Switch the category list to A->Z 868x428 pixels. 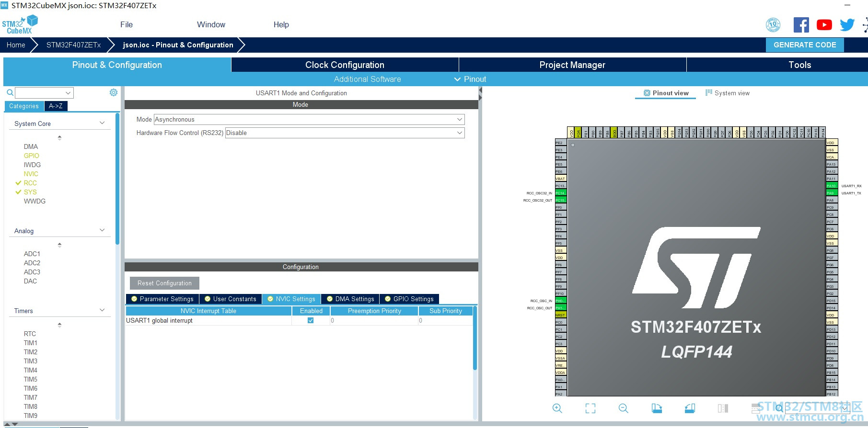[x=56, y=106]
